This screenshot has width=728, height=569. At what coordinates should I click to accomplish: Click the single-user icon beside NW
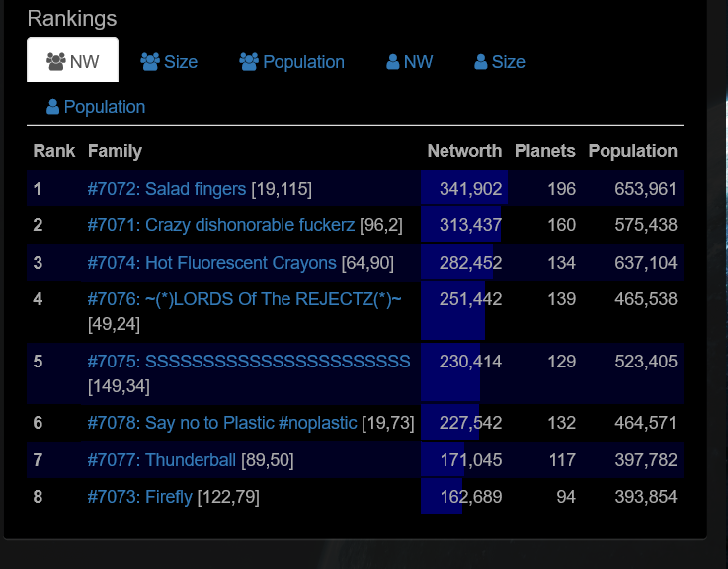393,62
